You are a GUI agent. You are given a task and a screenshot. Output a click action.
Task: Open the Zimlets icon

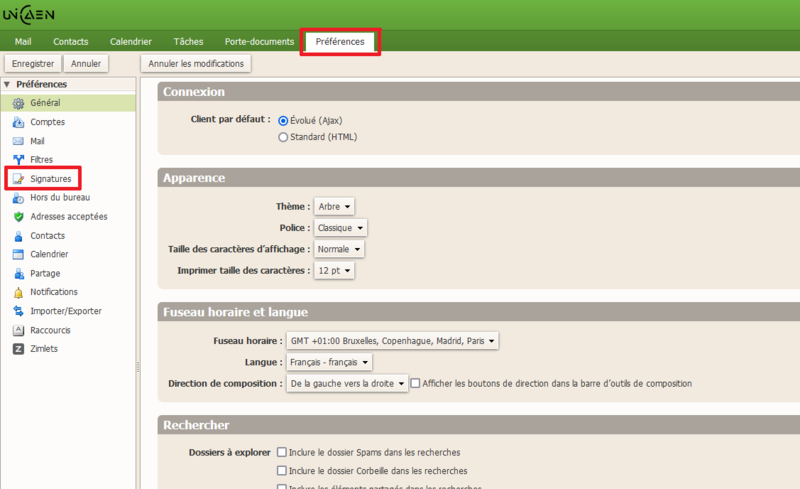tap(18, 349)
